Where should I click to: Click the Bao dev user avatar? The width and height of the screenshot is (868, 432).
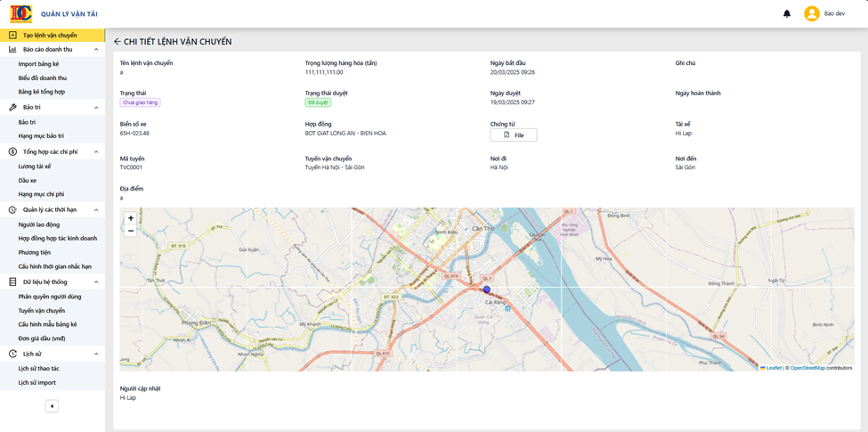pos(812,14)
